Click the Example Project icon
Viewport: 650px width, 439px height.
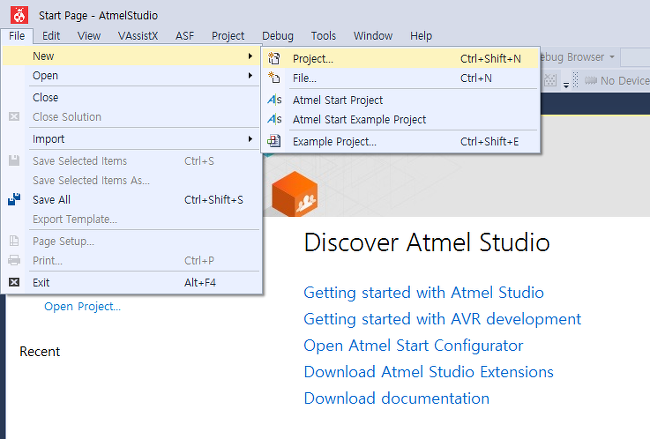[274, 141]
